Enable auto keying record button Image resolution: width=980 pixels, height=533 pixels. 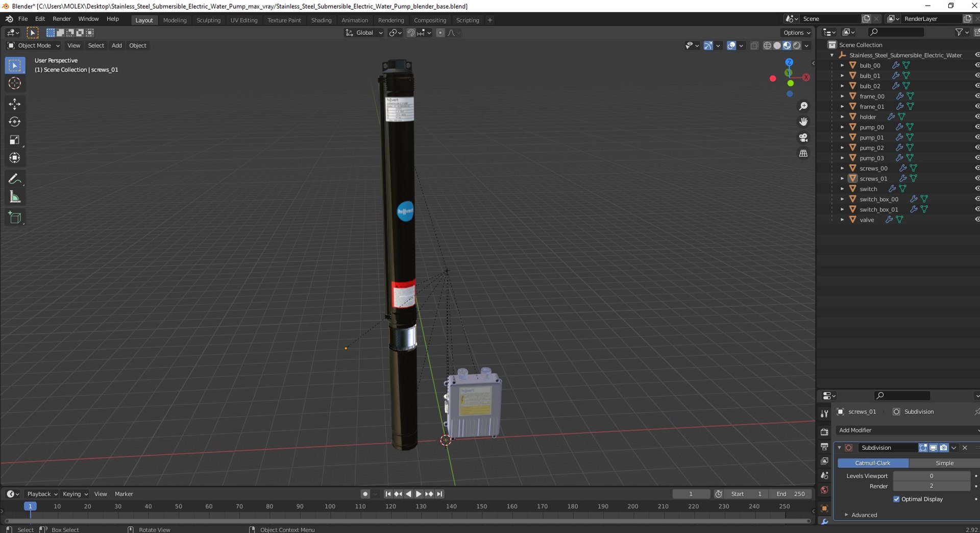click(365, 494)
